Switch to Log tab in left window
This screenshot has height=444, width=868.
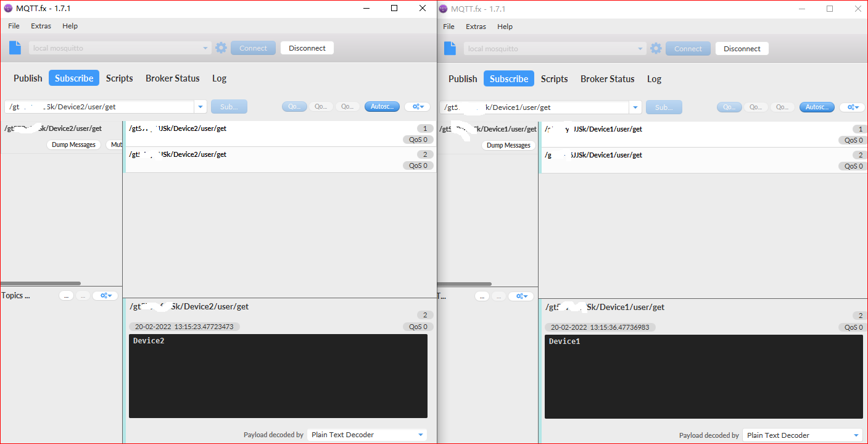click(219, 78)
